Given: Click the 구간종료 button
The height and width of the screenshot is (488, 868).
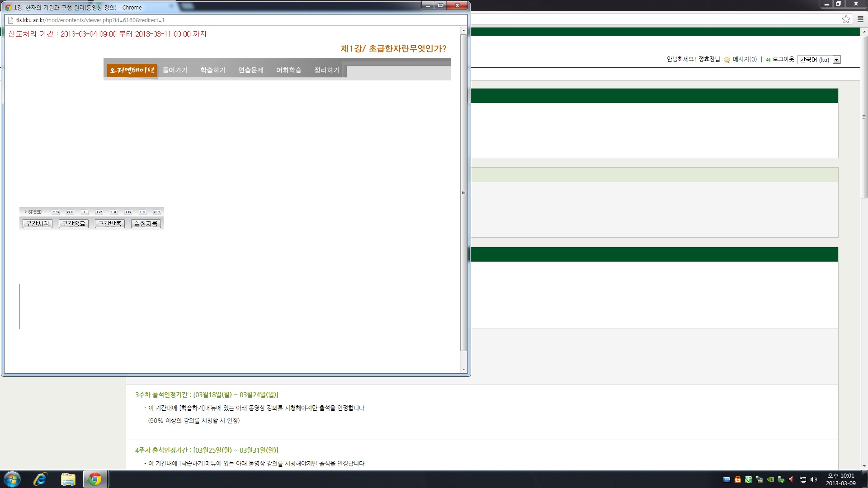Looking at the screenshot, I should (x=74, y=224).
